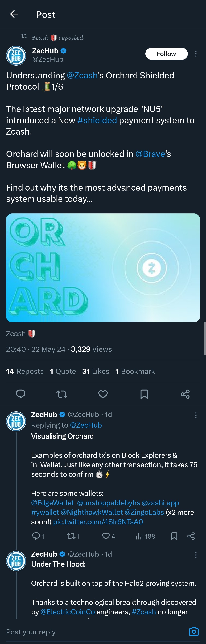
Task: Open the camera icon in reply bar
Action: (x=194, y=631)
